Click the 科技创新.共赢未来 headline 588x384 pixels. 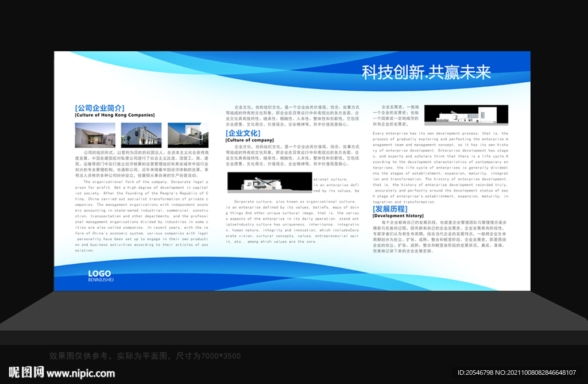(426, 72)
